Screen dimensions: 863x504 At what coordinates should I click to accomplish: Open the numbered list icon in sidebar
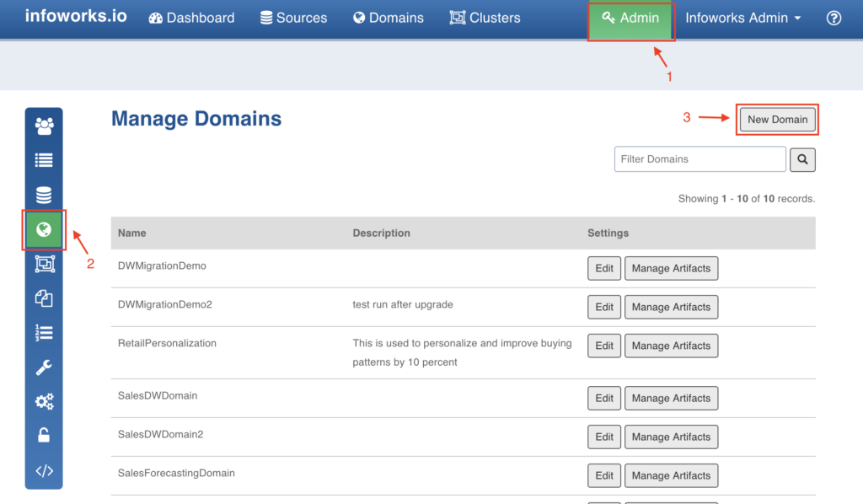tap(44, 333)
